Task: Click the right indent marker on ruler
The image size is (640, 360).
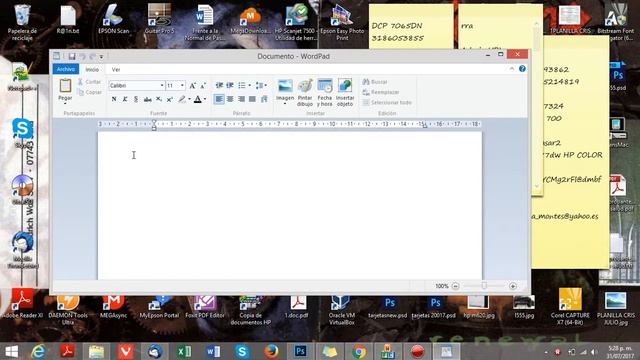Action: point(425,126)
